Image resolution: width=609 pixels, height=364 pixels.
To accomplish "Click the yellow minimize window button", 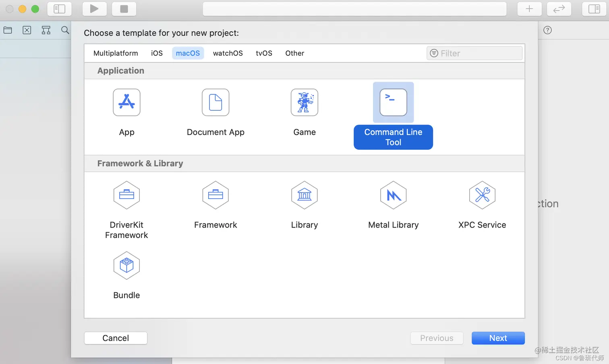I will (23, 9).
